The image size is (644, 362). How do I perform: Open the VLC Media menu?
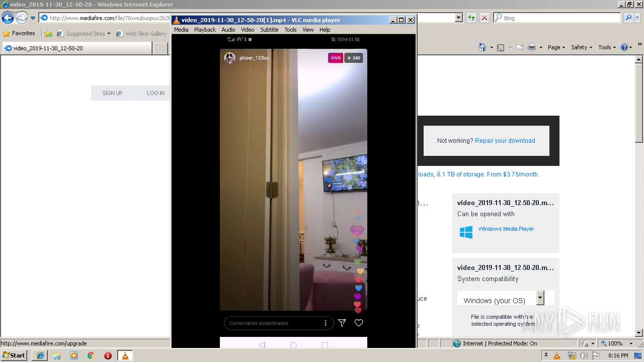point(181,30)
